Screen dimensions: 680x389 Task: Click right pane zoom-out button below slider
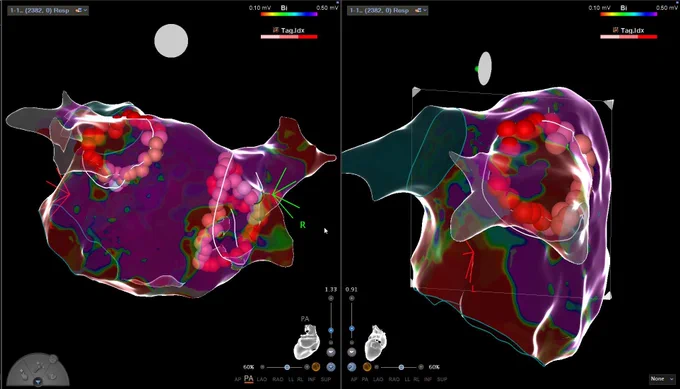pos(352,343)
